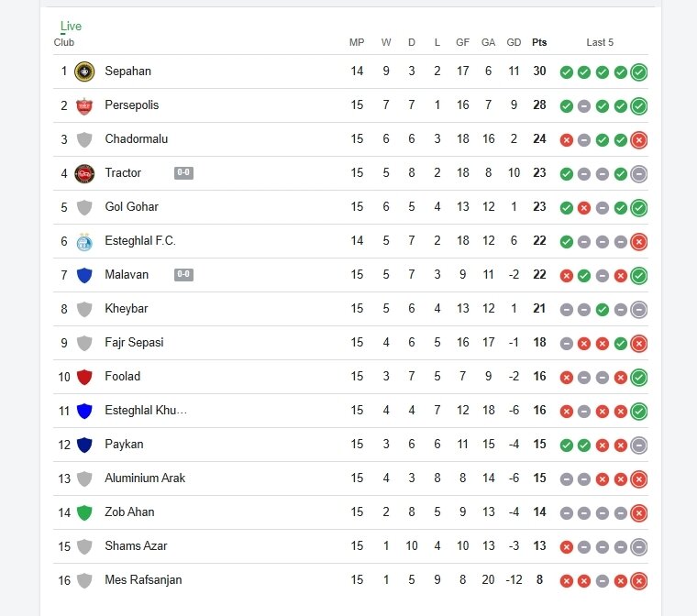Select the Live tab
This screenshot has width=697, height=616.
71,27
